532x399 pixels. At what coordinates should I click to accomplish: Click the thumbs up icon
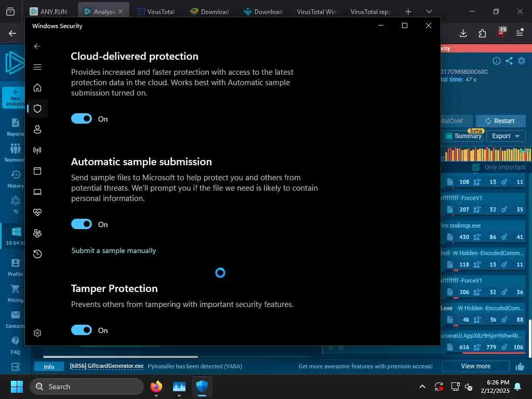pos(520,366)
